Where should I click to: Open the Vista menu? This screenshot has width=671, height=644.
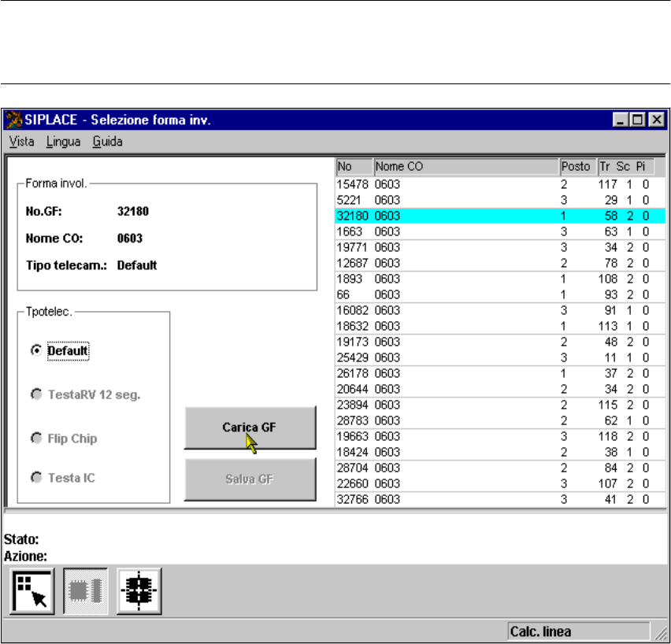coord(21,142)
